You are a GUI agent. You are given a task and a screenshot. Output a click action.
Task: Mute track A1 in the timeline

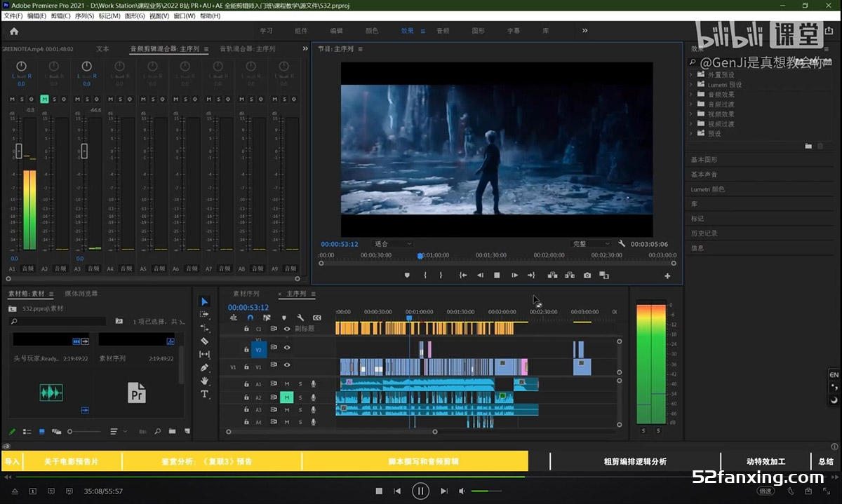tap(286, 384)
